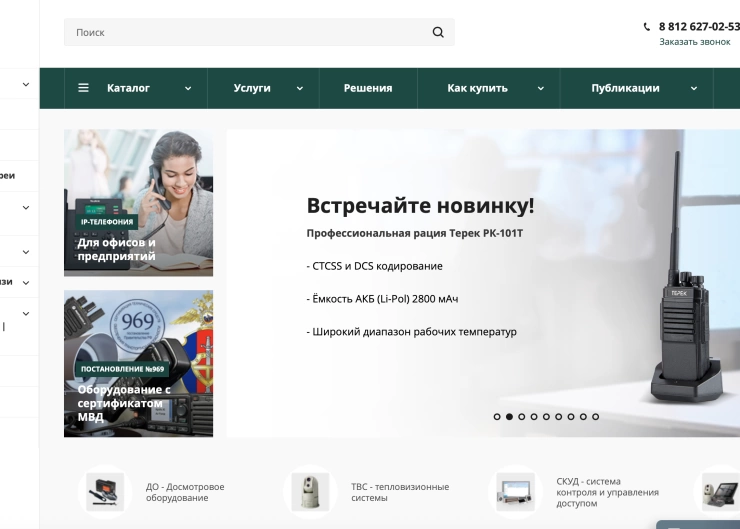Expand the Как купить dropdown chevron
Screen dimensions: 740x529
point(540,88)
